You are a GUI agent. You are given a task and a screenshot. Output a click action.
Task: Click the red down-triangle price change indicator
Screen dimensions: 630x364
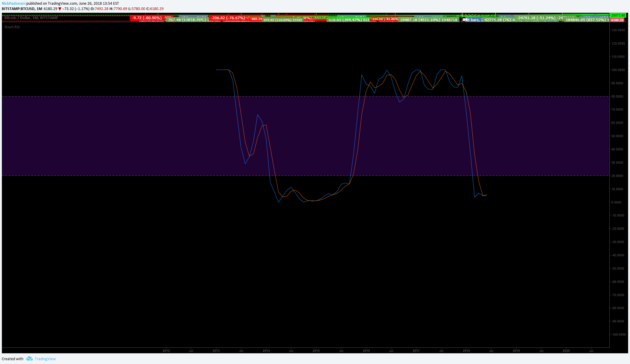tap(60, 9)
